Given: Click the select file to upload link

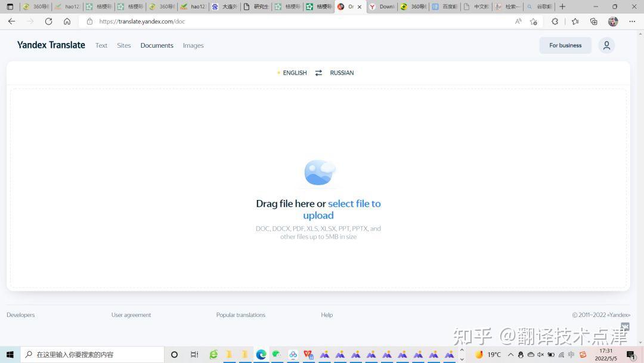Looking at the screenshot, I should click(354, 204).
